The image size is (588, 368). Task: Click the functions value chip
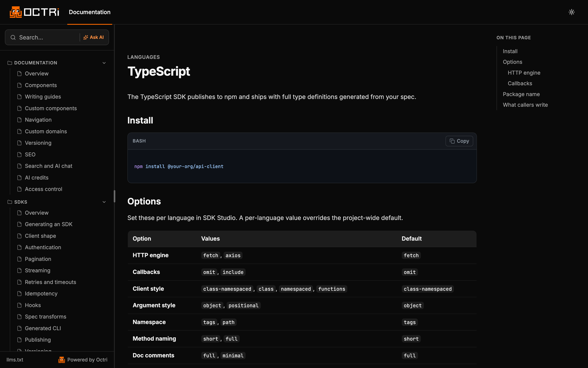332,289
